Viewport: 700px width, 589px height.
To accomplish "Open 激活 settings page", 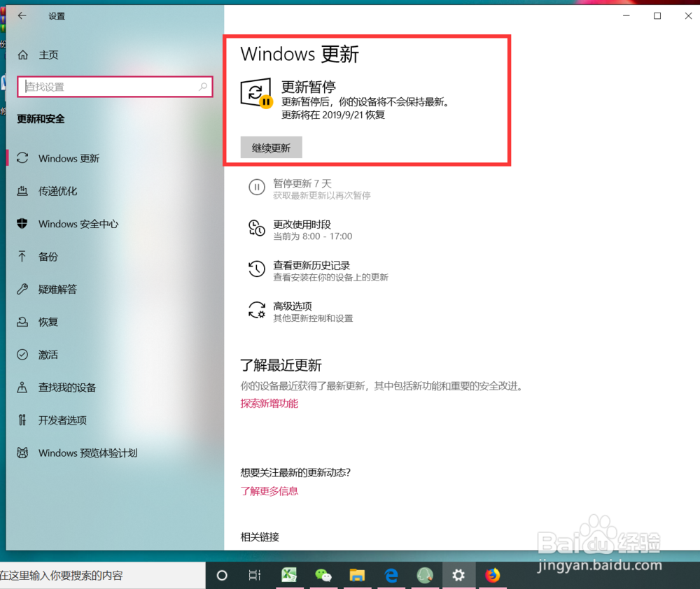I will [x=46, y=355].
